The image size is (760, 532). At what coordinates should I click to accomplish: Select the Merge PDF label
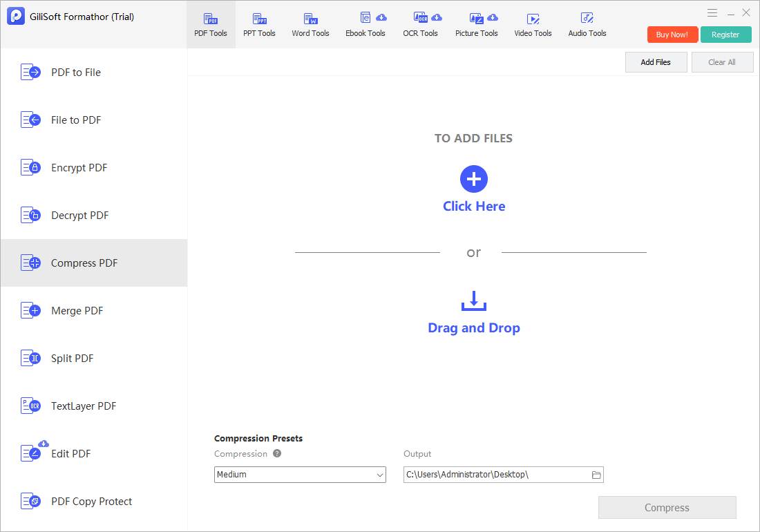(x=77, y=311)
